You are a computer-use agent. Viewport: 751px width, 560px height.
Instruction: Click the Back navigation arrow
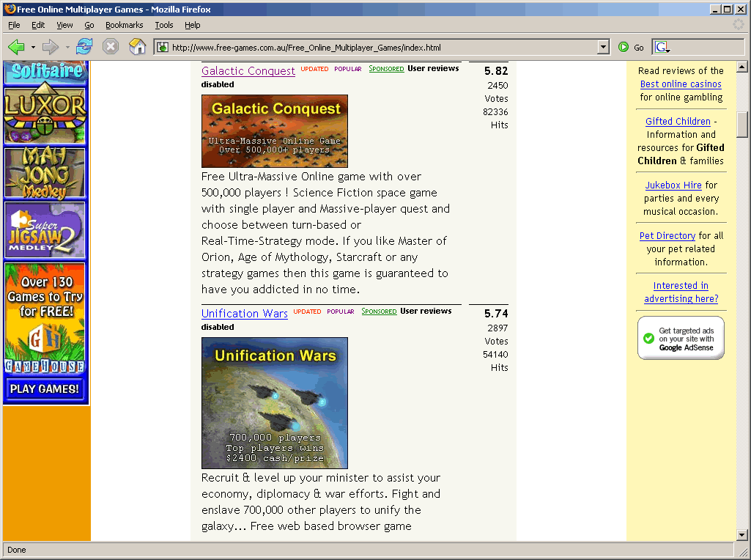[x=16, y=47]
